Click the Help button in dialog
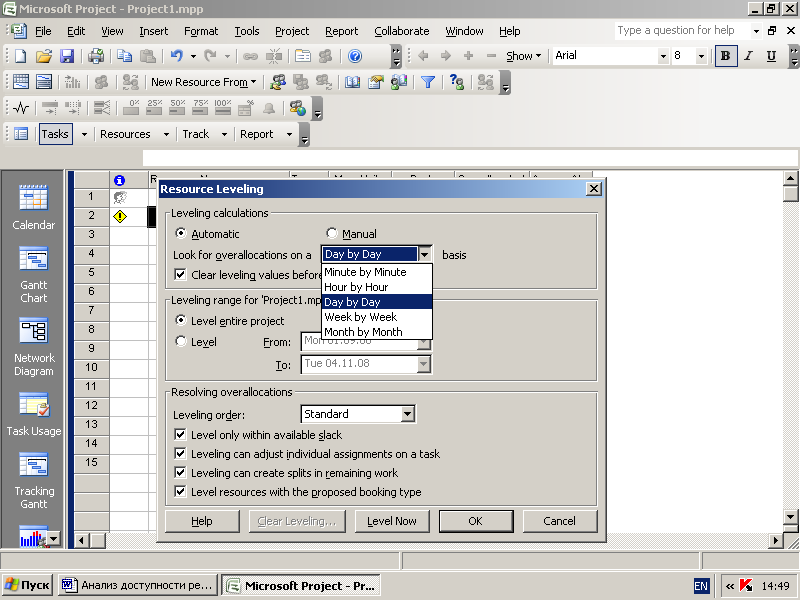This screenshot has height=600, width=800. tap(202, 521)
